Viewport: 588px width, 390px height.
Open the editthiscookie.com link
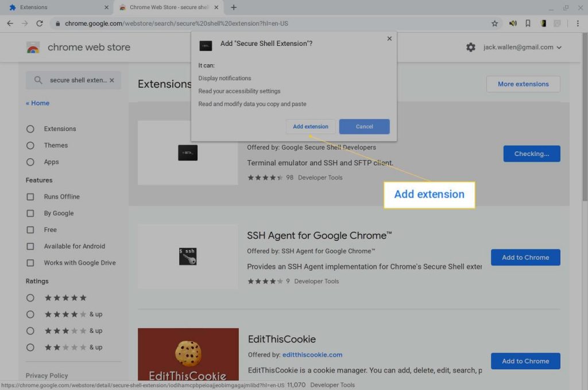pos(312,355)
